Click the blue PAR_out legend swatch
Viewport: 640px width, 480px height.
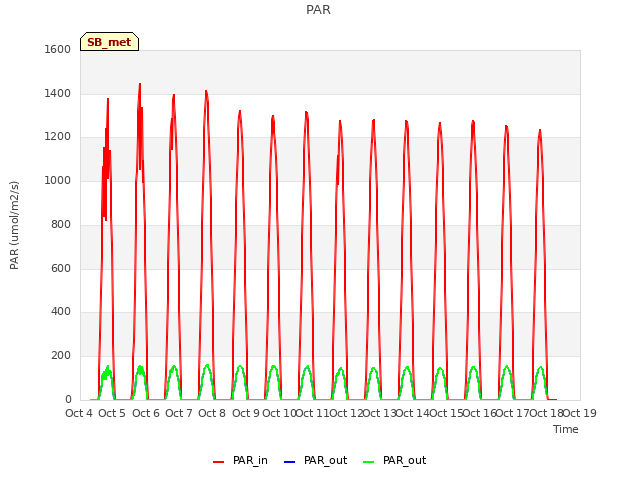coord(289,462)
